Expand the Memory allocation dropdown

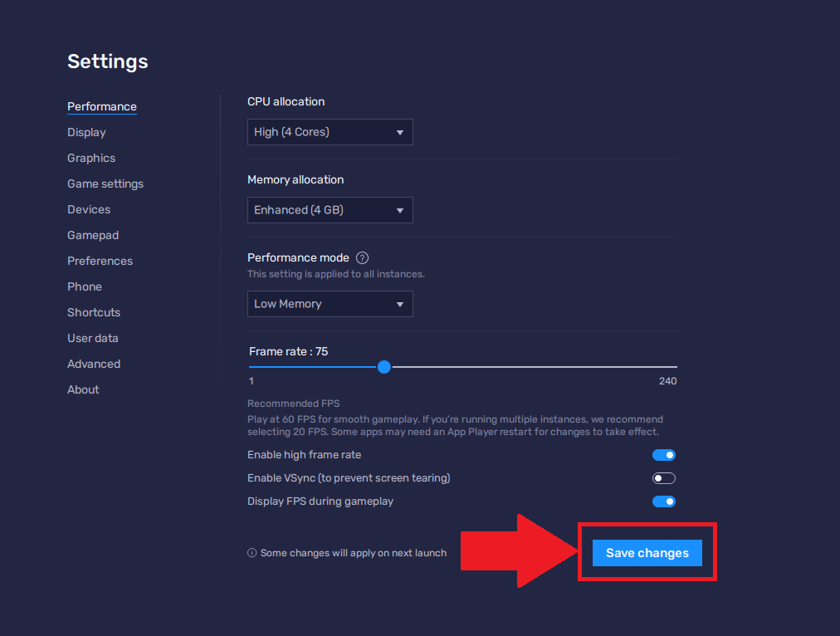tap(330, 210)
